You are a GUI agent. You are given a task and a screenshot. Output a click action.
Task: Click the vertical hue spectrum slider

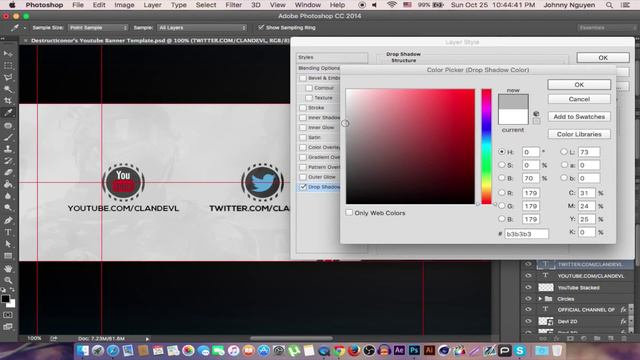(486, 147)
